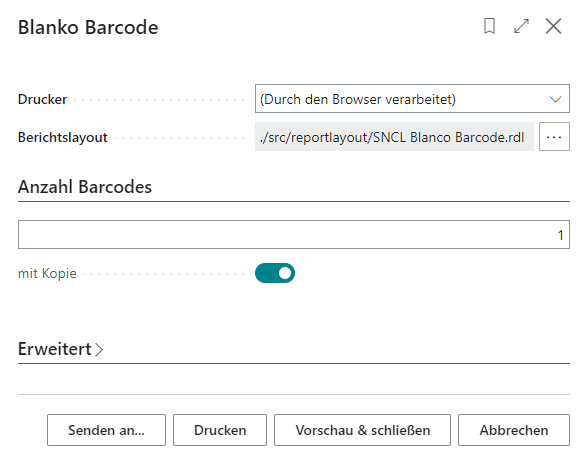Bookmark this Blanko Barcode page
Screen dimensions: 584x454
point(489,26)
